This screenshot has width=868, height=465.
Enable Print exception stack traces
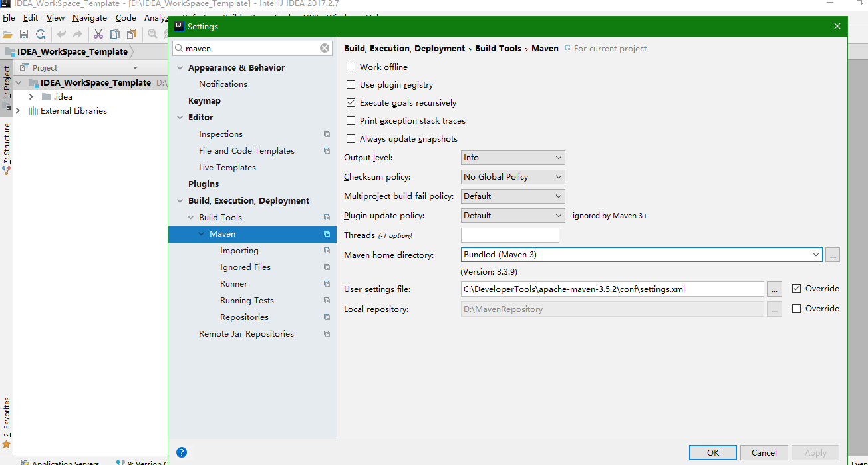351,121
